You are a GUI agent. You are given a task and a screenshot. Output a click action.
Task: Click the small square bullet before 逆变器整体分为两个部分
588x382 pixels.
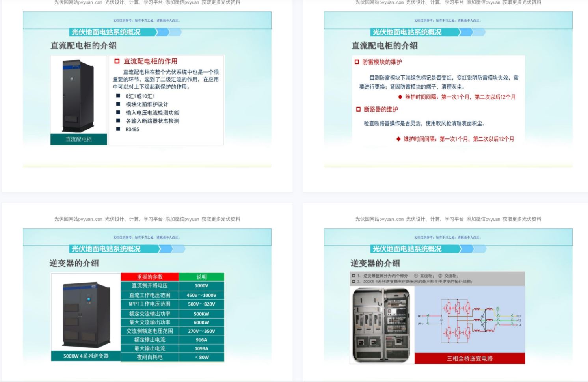click(x=354, y=276)
